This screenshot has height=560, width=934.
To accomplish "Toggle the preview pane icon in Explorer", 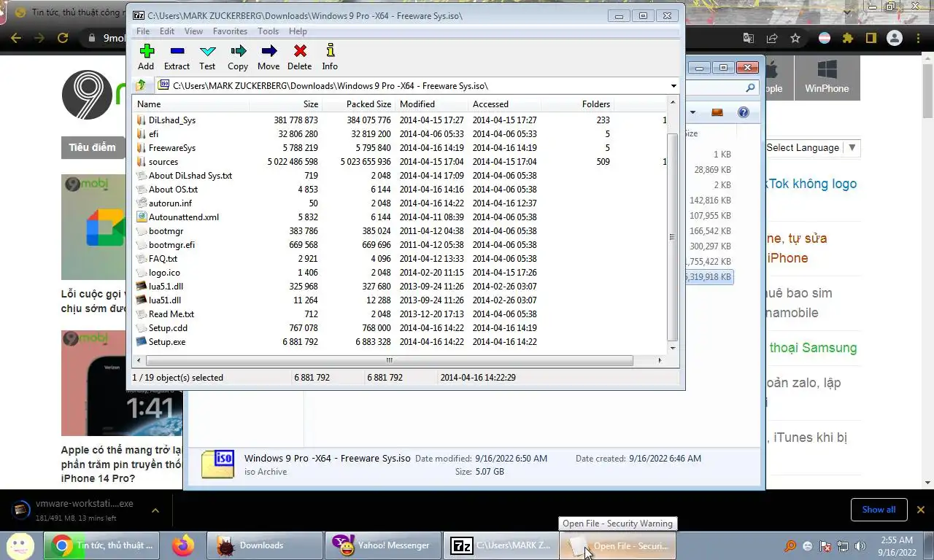I will point(717,112).
